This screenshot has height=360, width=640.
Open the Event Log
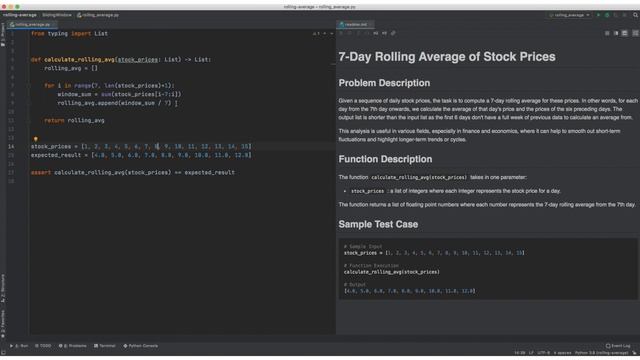click(618, 346)
